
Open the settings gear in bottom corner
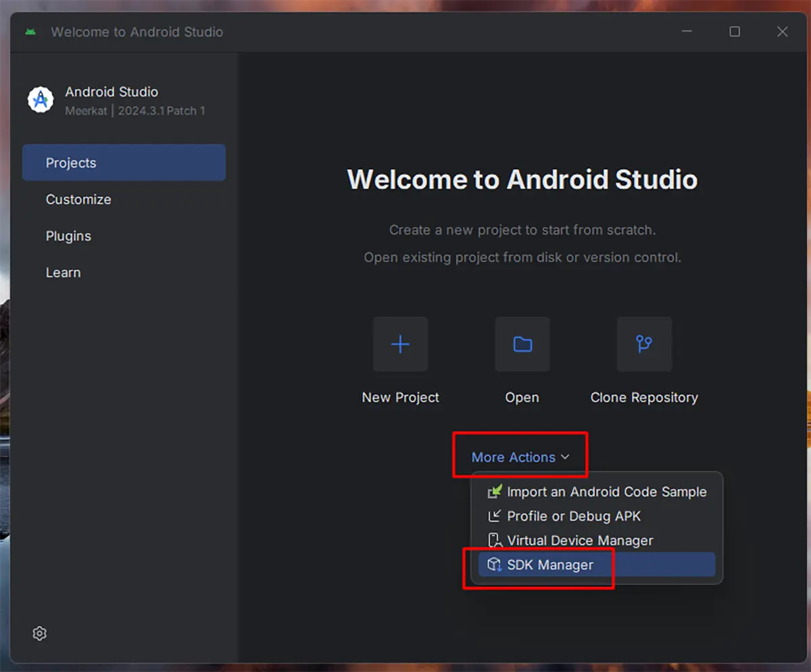click(x=39, y=633)
